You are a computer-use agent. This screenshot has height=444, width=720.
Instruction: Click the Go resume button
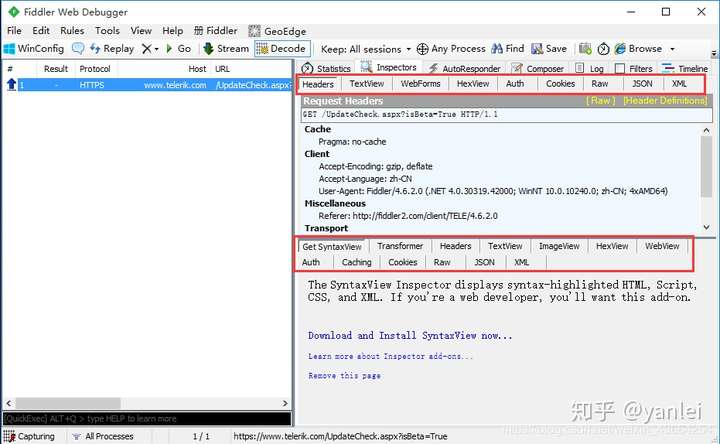179,49
